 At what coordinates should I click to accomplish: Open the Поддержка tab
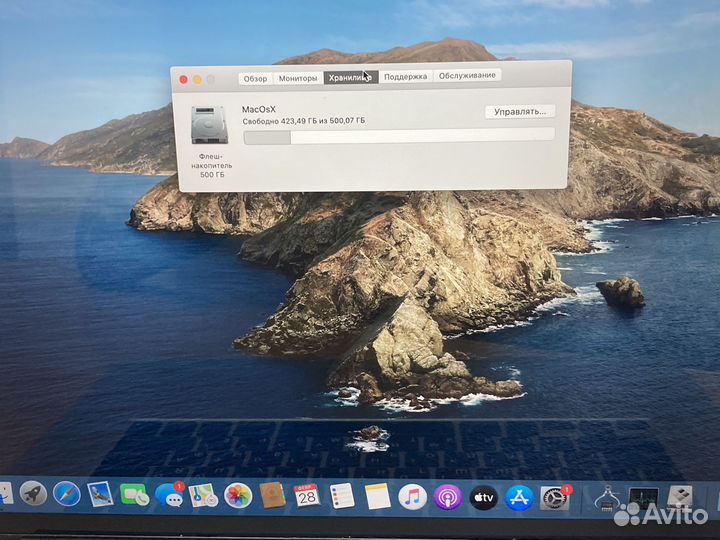tap(405, 77)
